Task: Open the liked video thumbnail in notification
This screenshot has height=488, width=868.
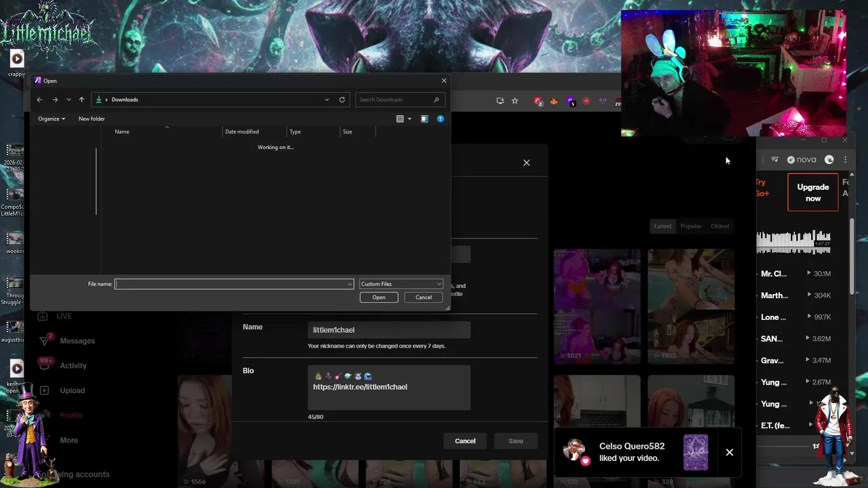Action: click(696, 452)
